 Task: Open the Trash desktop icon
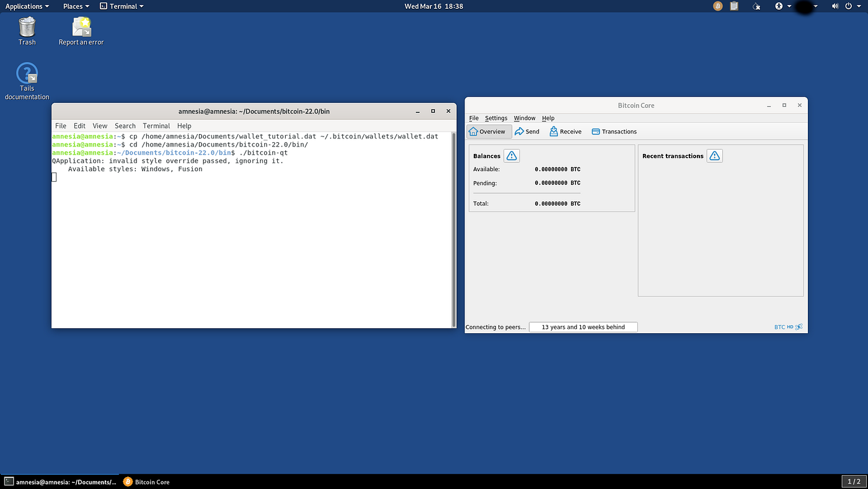coord(27,30)
